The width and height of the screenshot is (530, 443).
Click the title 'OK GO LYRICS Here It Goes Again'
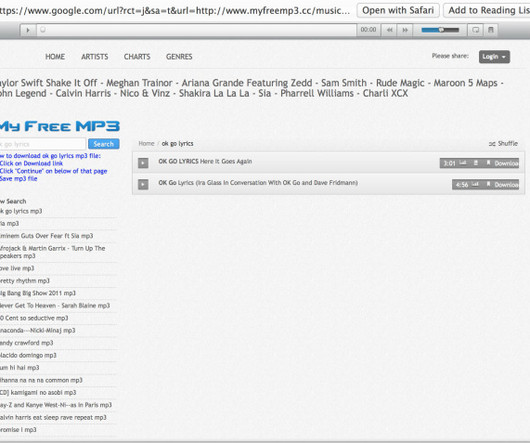tap(205, 162)
